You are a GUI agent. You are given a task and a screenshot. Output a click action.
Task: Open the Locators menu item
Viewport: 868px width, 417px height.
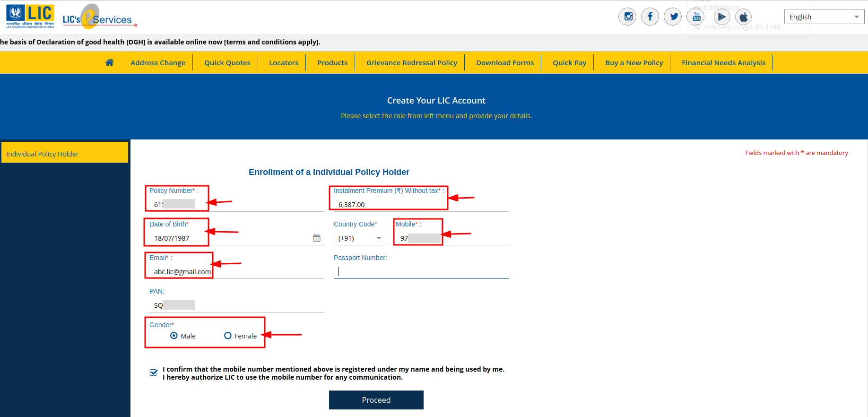[284, 62]
